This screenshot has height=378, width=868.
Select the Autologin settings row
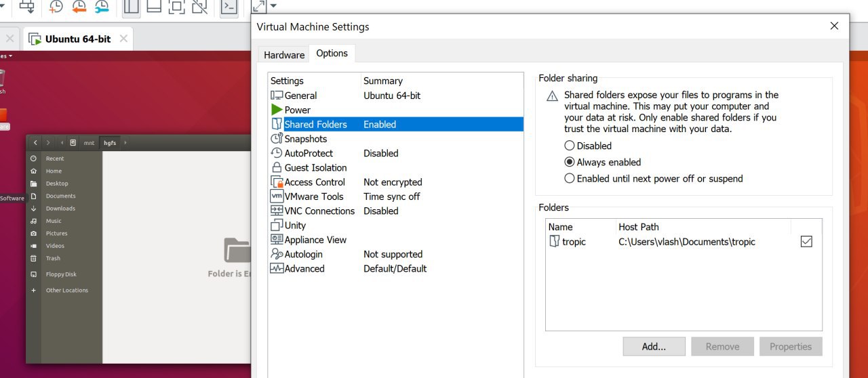pyautogui.click(x=396, y=254)
